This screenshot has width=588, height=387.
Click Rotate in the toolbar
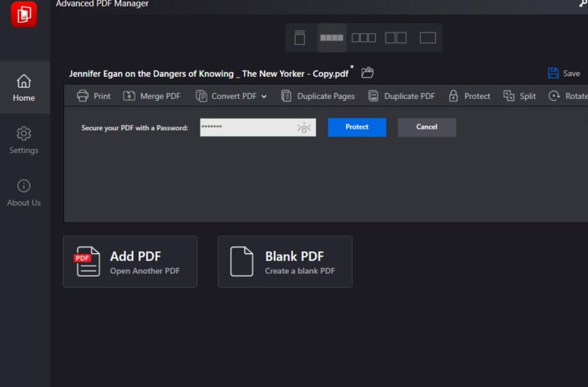click(568, 96)
